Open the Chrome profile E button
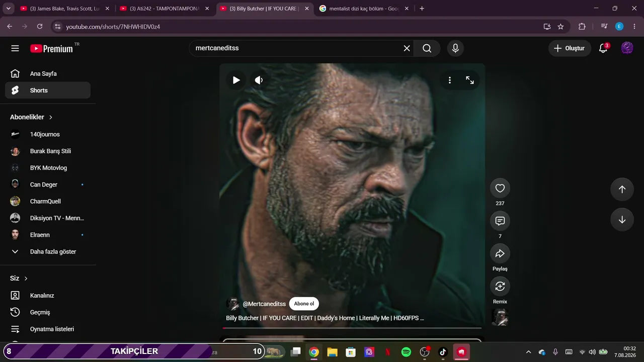Image resolution: width=644 pixels, height=362 pixels. [x=619, y=27]
